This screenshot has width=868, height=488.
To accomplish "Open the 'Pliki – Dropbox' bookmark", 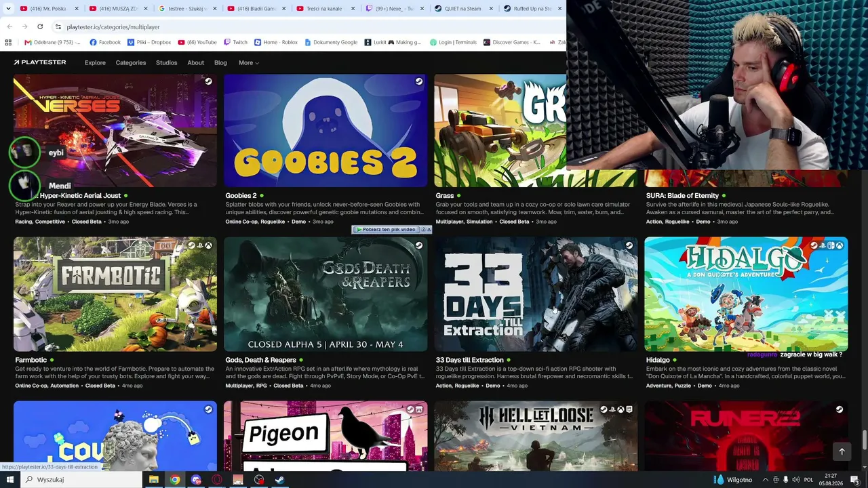I will coord(149,42).
